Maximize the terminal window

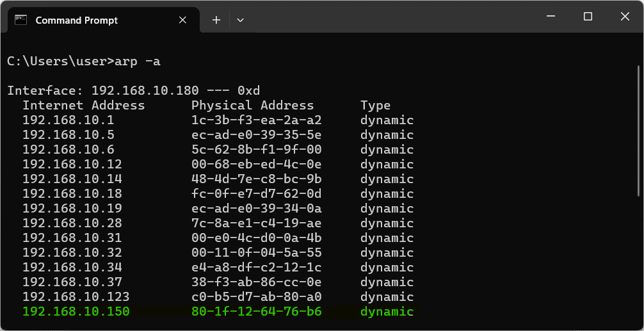(588, 17)
